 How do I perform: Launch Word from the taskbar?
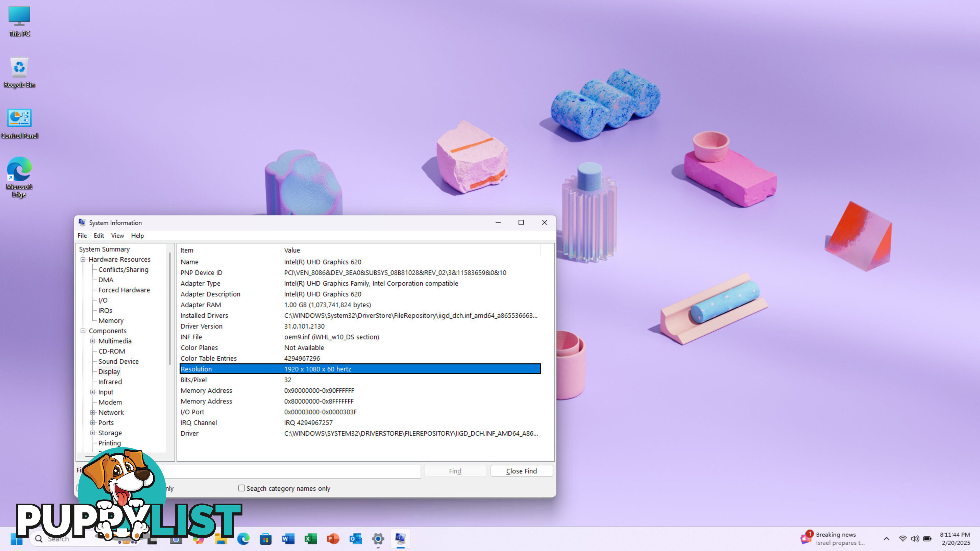pyautogui.click(x=288, y=539)
